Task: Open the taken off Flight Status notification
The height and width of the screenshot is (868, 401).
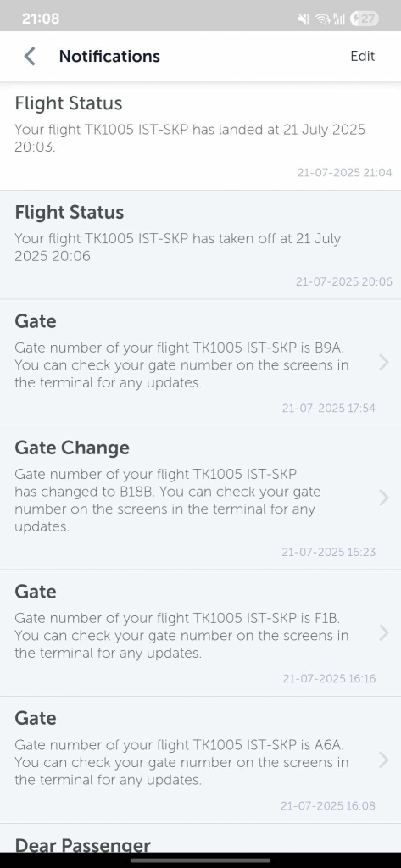Action: pos(200,245)
